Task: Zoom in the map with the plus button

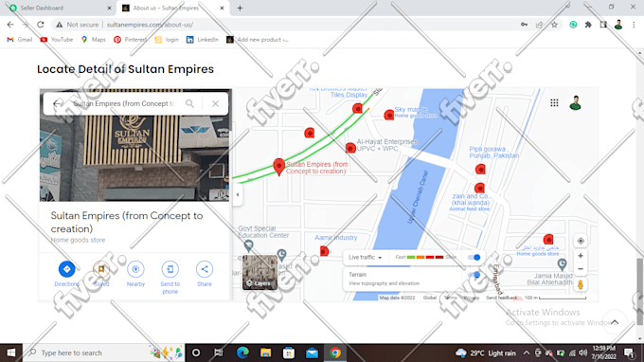Action: (x=581, y=256)
